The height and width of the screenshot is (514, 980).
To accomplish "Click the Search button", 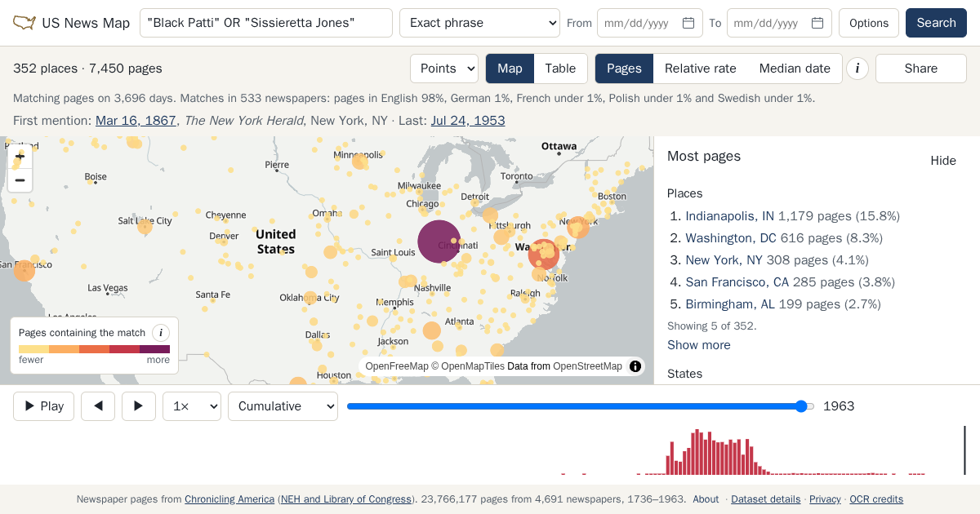I will (x=936, y=23).
